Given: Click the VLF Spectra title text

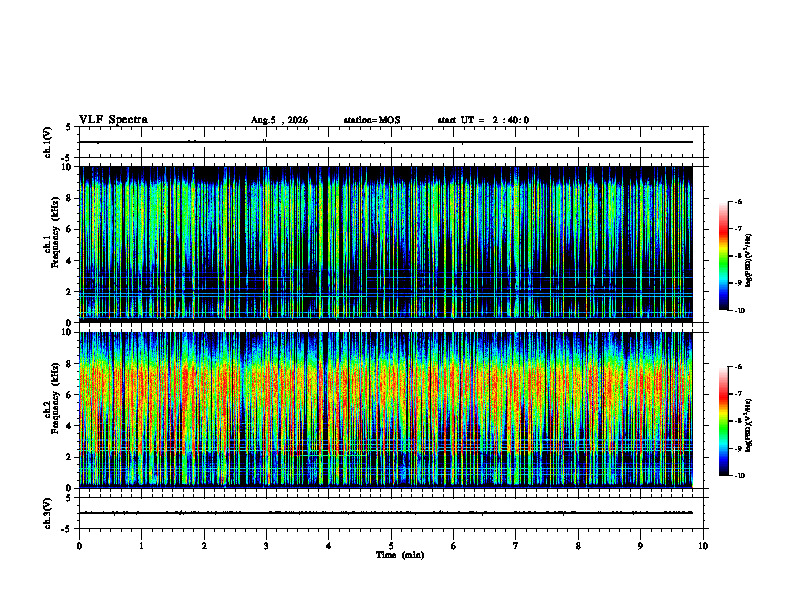Looking at the screenshot, I should (113, 120).
